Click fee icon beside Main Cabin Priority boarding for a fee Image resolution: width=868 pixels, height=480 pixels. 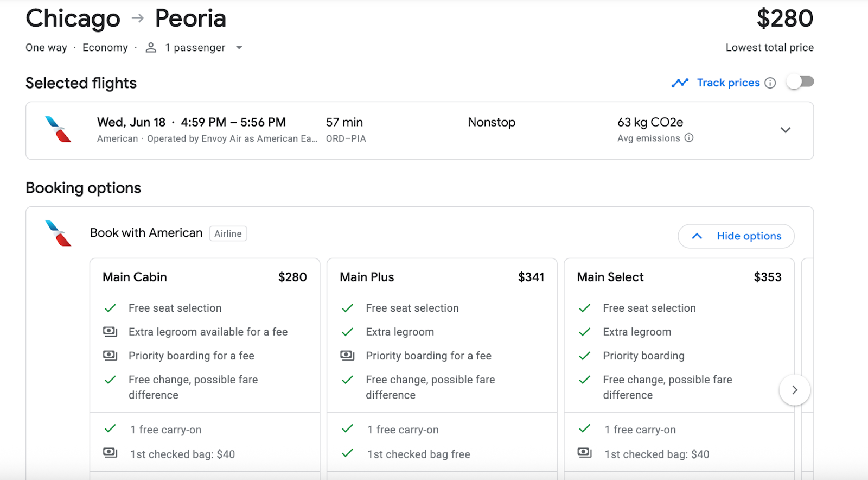tap(110, 355)
